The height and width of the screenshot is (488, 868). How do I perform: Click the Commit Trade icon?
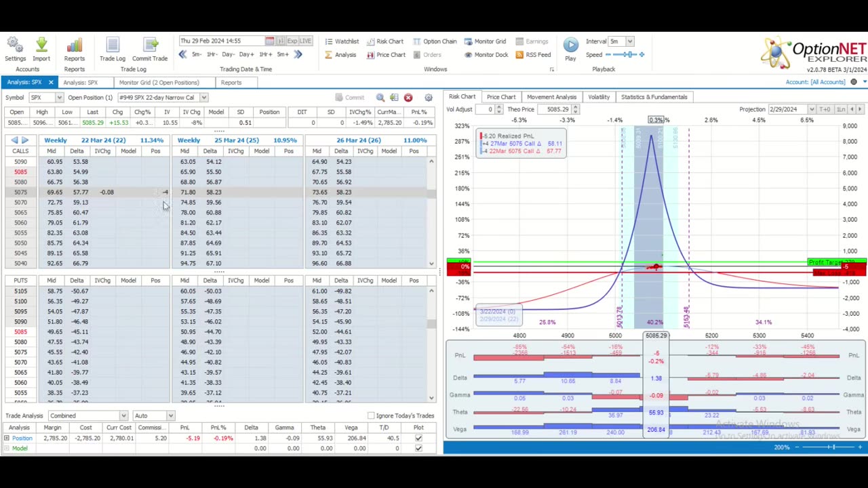tap(150, 45)
